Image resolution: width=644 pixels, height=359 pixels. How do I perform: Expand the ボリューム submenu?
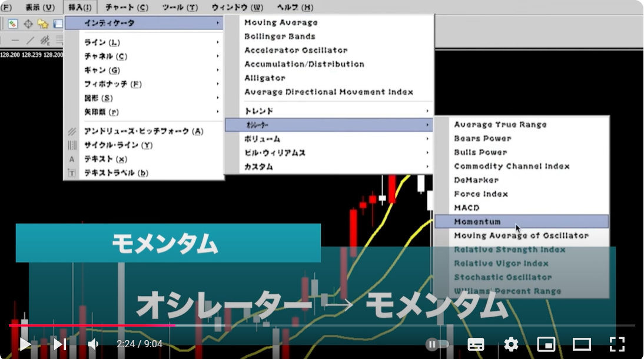[329, 139]
